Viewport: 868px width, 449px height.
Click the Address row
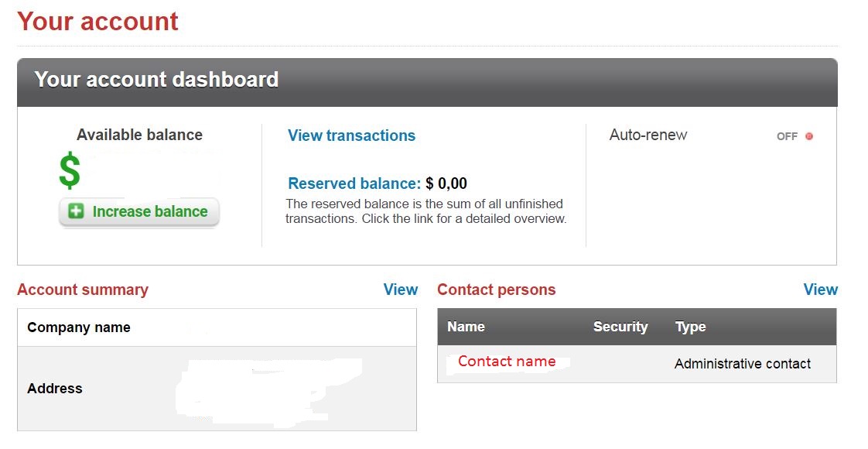(217, 389)
